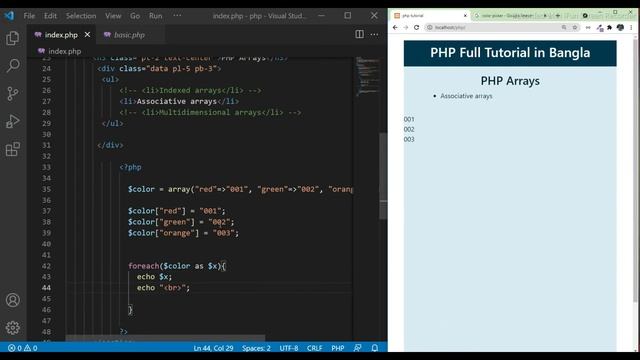The height and width of the screenshot is (360, 640).
Task: Go back in the Chrome browser
Action: [x=395, y=27]
